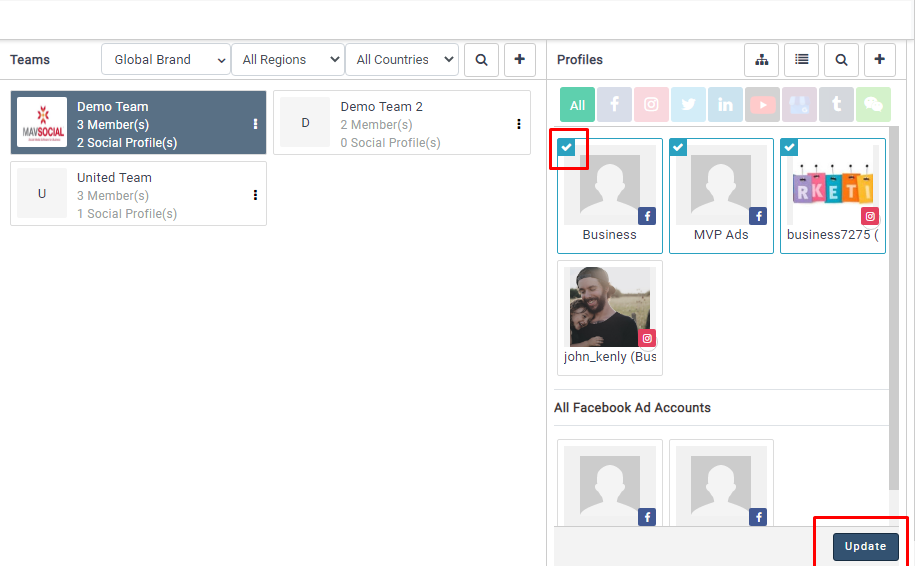Switch profiles to list view icon
915x566 pixels.
point(801,60)
